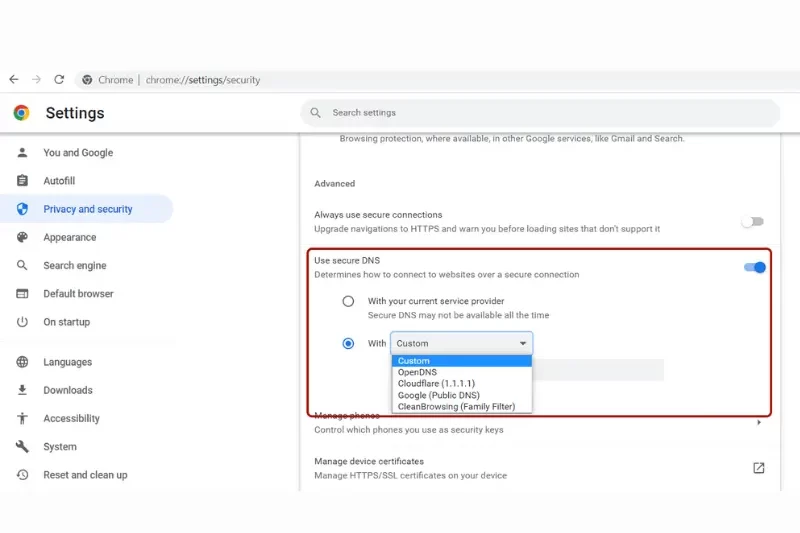The image size is (800, 533).
Task: Go back with the browser back arrow
Action: point(14,80)
